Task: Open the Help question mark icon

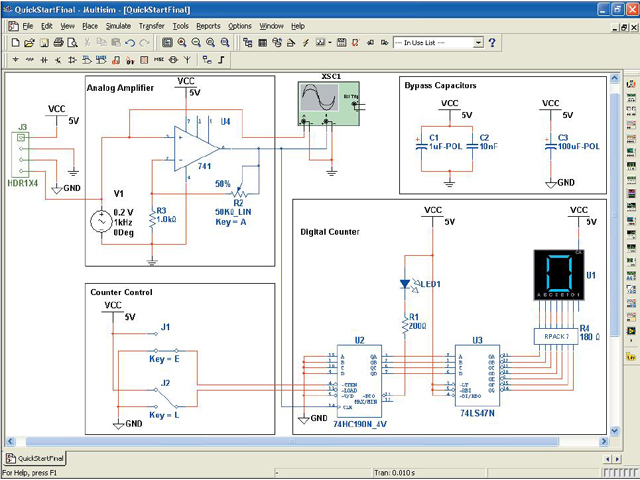Action: 492,42
